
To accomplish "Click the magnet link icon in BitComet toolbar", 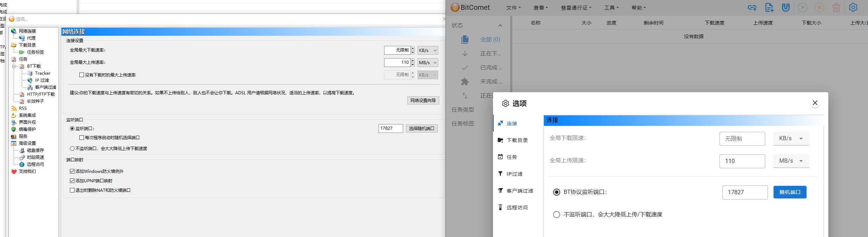I will pyautogui.click(x=786, y=8).
